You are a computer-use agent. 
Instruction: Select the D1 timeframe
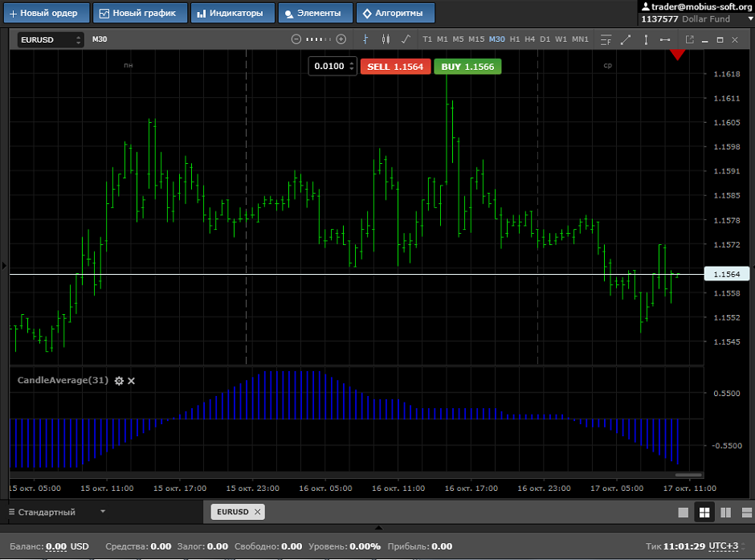pos(545,39)
